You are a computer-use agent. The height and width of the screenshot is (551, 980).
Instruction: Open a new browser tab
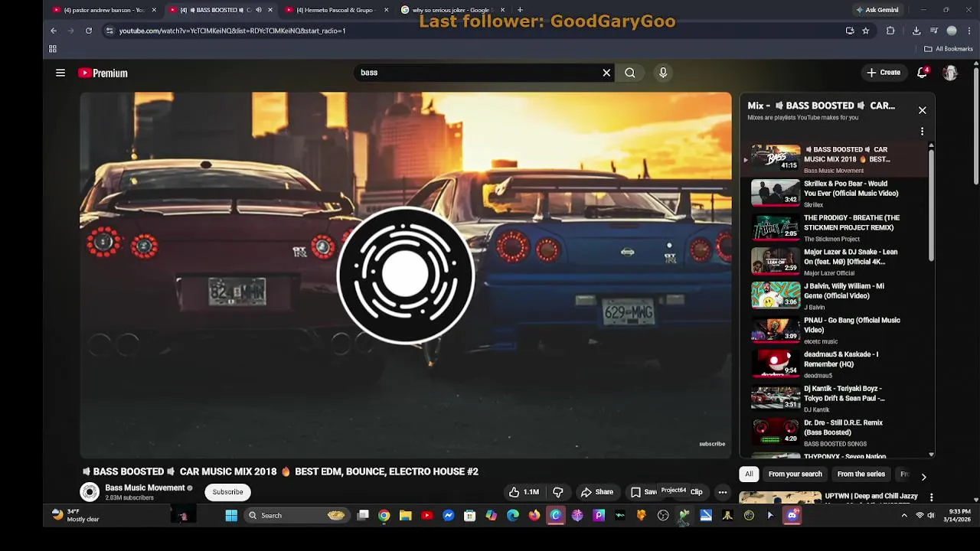pos(520,10)
